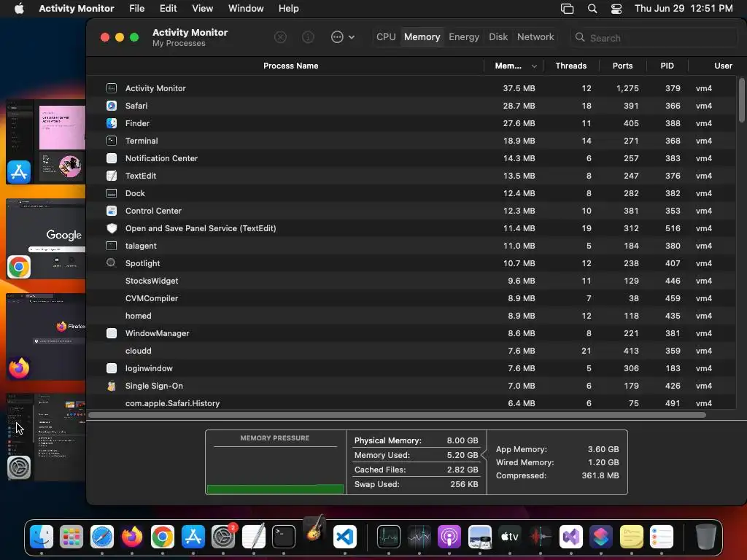Image resolution: width=747 pixels, height=560 pixels.
Task: Click the green Memory Pressure graph bar
Action: coord(275,489)
